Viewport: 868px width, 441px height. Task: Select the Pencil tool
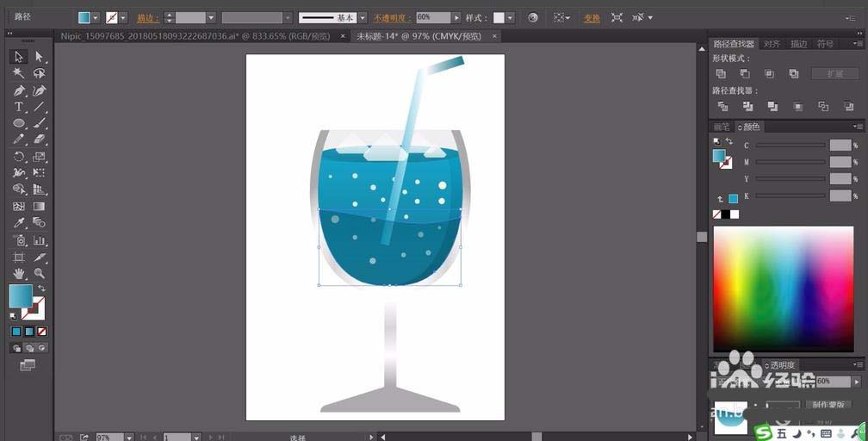tap(18, 140)
